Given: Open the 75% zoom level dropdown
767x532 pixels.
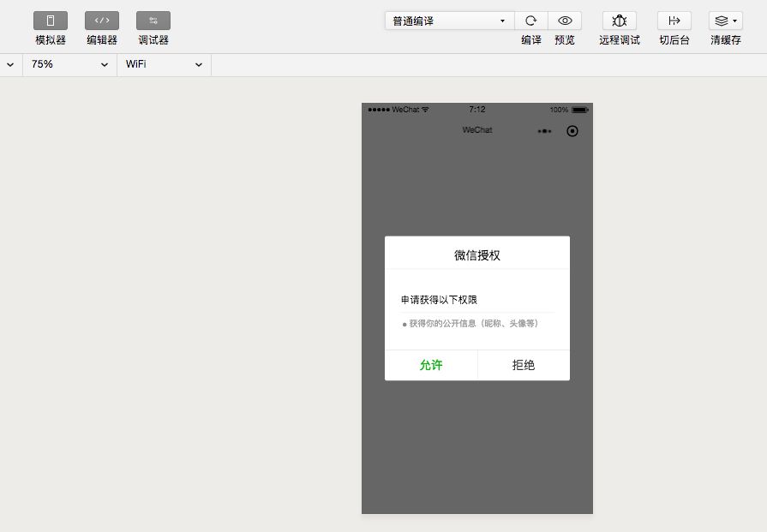Looking at the screenshot, I should [69, 64].
